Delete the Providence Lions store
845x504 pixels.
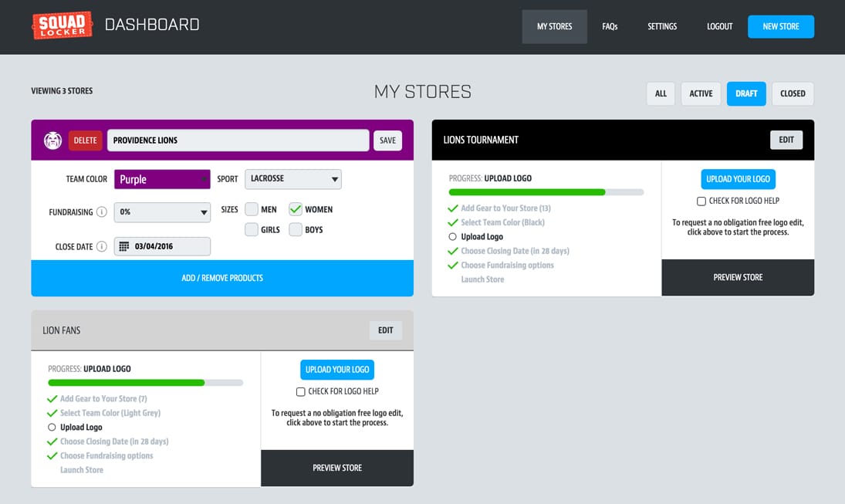coord(85,140)
